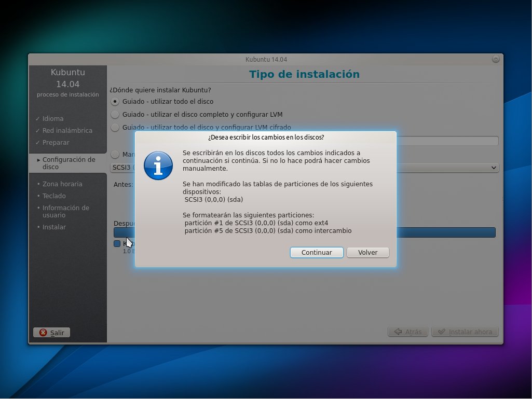Click the Zona horaria step in the sidebar
Image resolution: width=532 pixels, height=399 pixels.
point(62,184)
